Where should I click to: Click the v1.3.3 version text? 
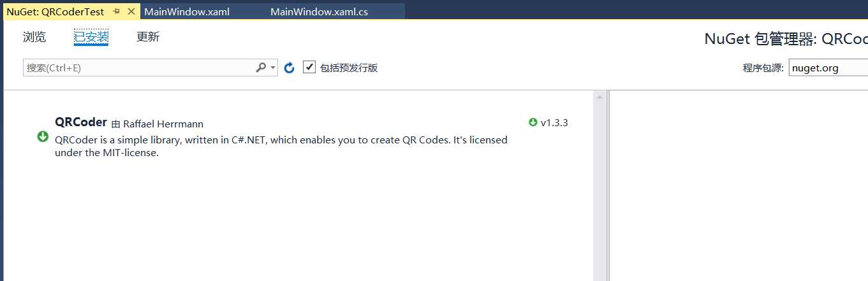pyautogui.click(x=554, y=123)
